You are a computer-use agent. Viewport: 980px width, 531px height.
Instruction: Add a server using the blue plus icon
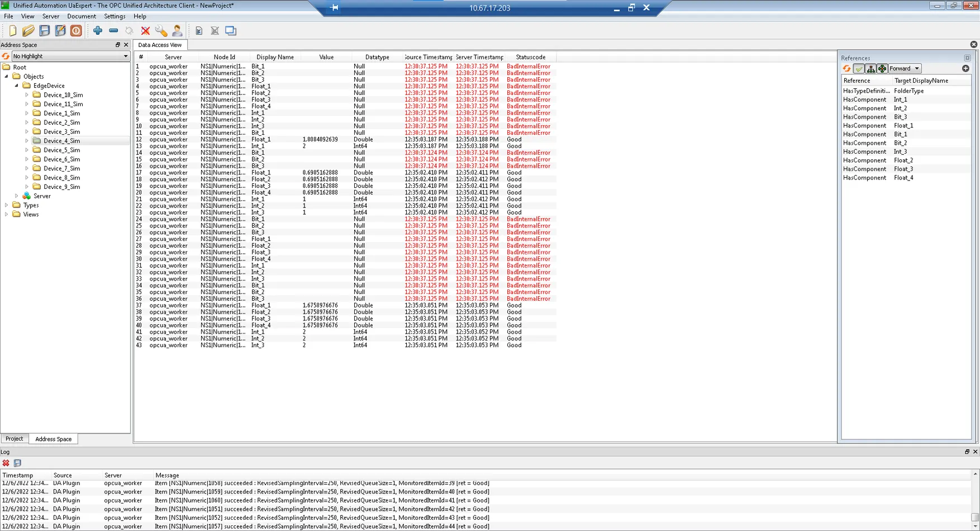coord(98,31)
